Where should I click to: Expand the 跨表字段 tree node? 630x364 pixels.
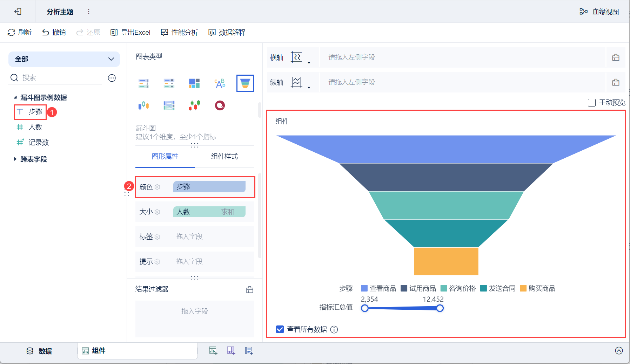click(x=15, y=159)
